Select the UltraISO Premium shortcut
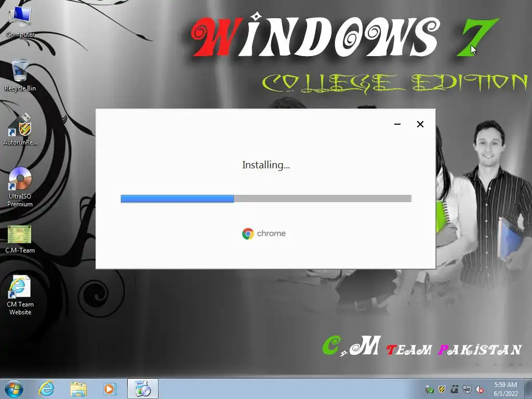The image size is (532, 399). pyautogui.click(x=20, y=187)
